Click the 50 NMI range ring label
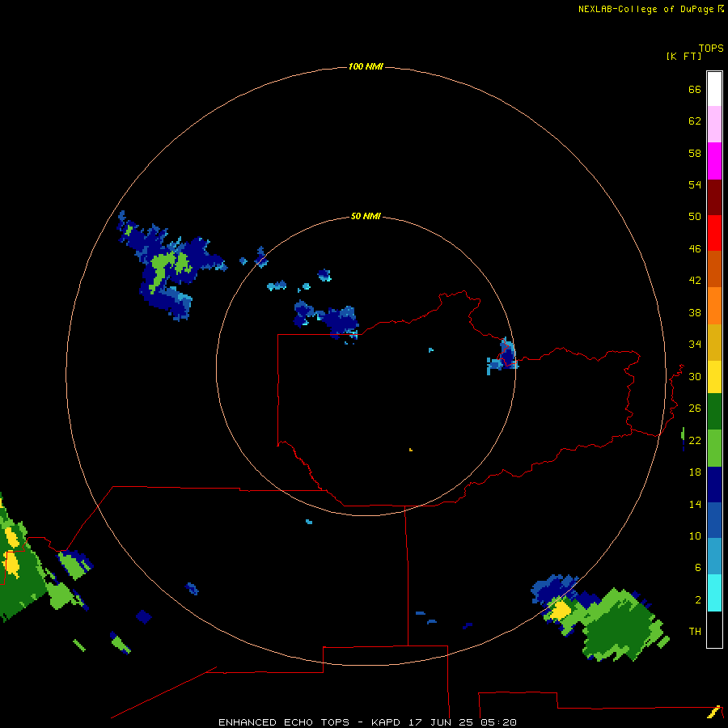 click(366, 216)
